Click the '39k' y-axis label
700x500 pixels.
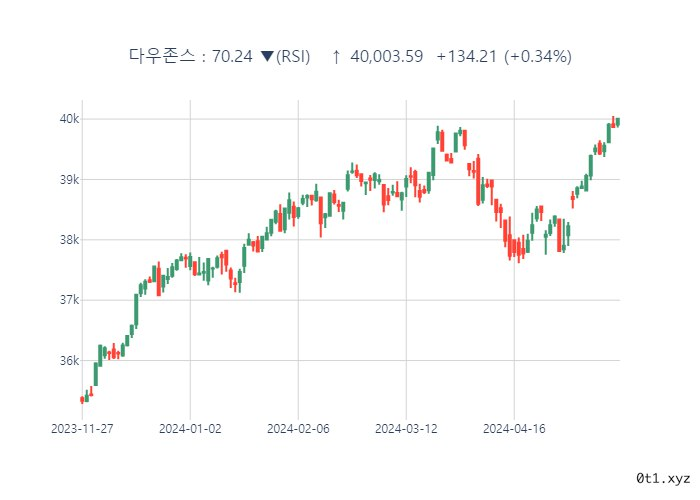69,179
